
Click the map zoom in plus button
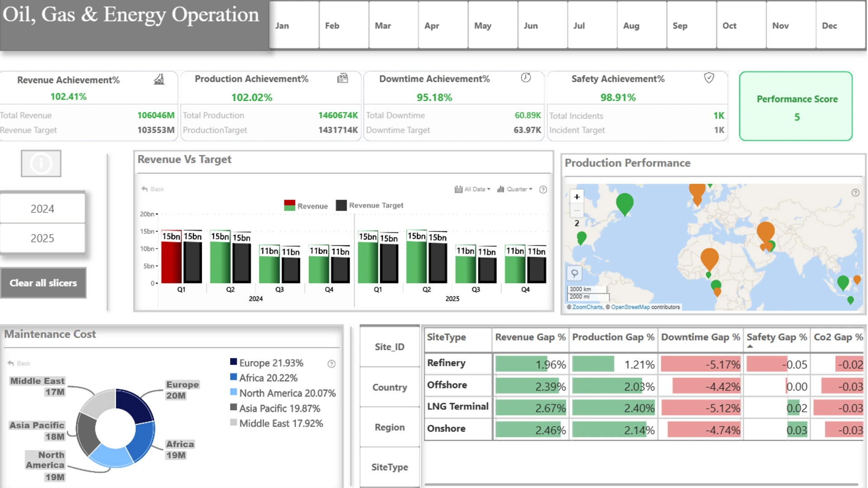pos(577,197)
